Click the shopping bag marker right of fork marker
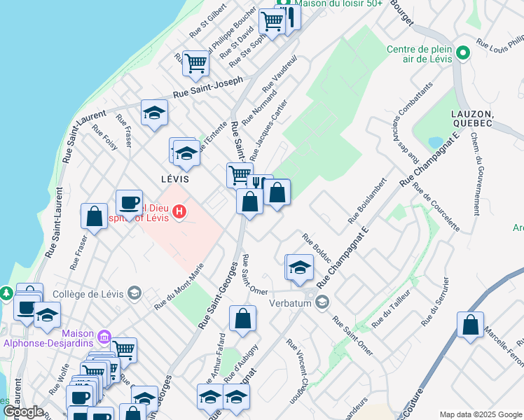524x420 pixels. click(277, 193)
